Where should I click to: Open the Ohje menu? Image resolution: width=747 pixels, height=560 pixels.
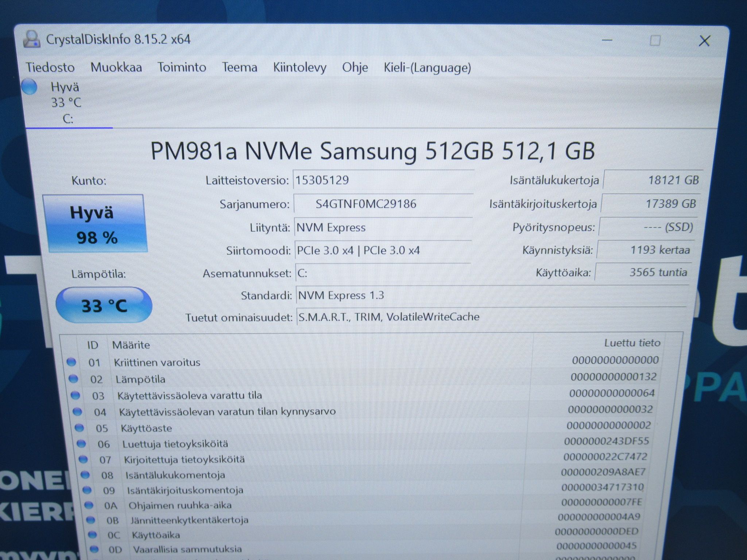tap(355, 68)
